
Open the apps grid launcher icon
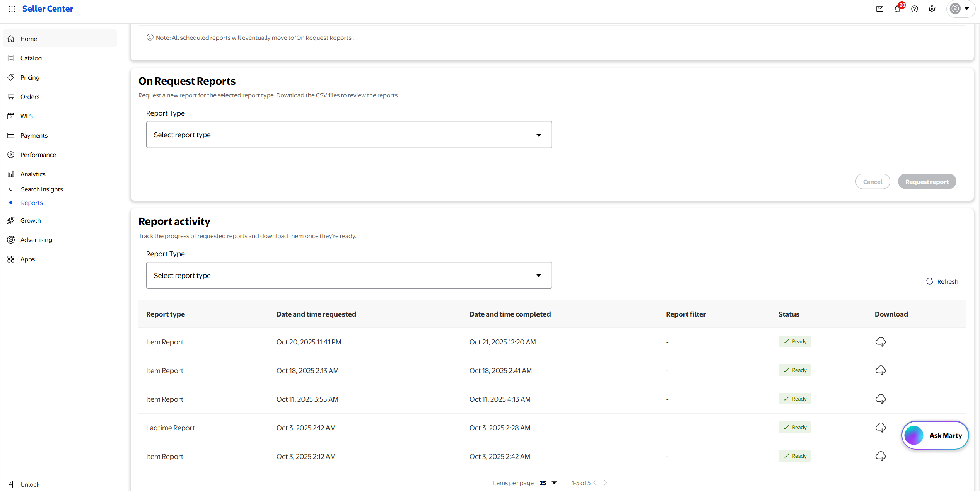click(12, 9)
